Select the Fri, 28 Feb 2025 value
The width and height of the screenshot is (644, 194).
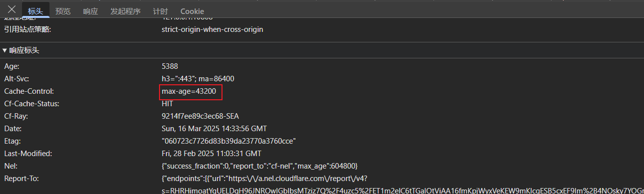(211, 154)
